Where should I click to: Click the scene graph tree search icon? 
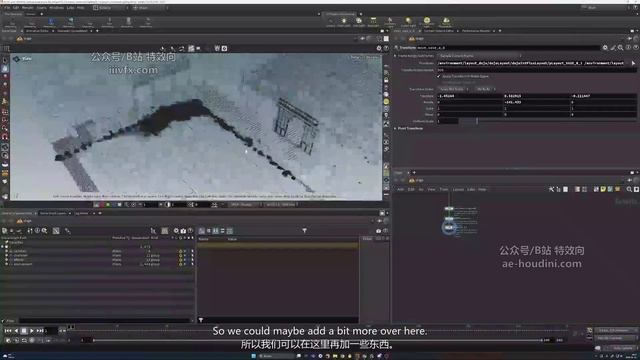coord(44,231)
